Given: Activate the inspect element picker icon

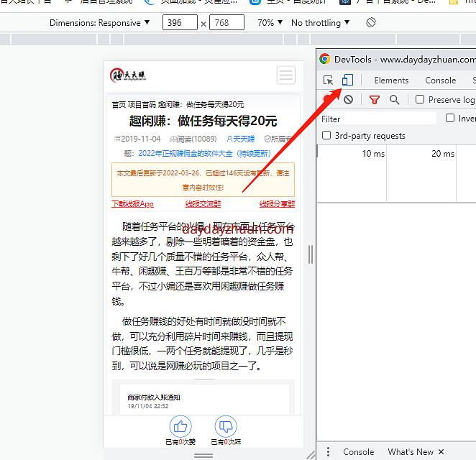Looking at the screenshot, I should click(x=328, y=80).
